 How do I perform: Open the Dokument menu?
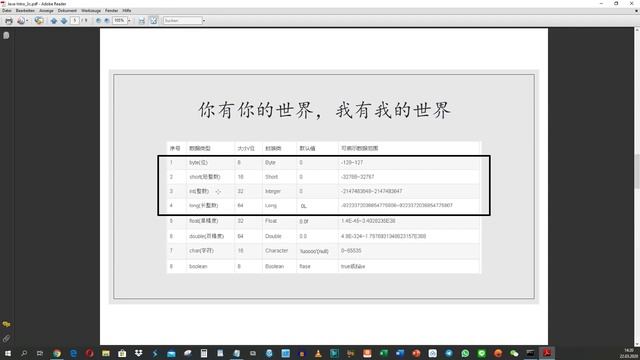click(67, 11)
